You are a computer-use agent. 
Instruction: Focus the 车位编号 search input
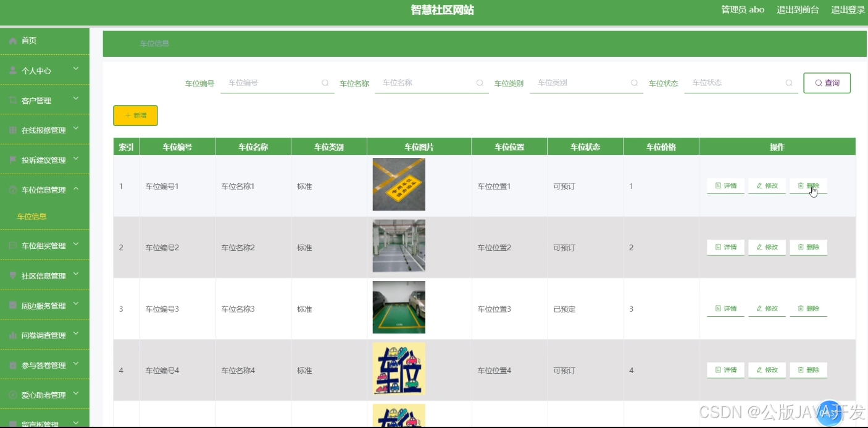(277, 83)
